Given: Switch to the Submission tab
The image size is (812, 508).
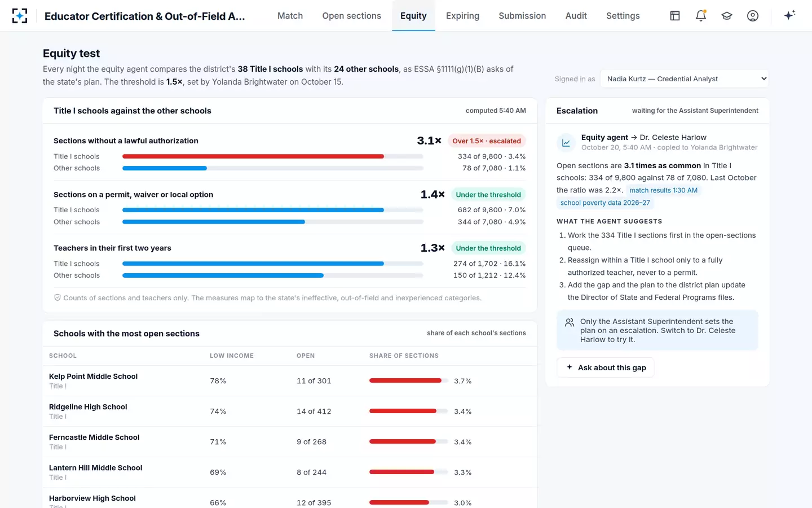Looking at the screenshot, I should coord(522,16).
